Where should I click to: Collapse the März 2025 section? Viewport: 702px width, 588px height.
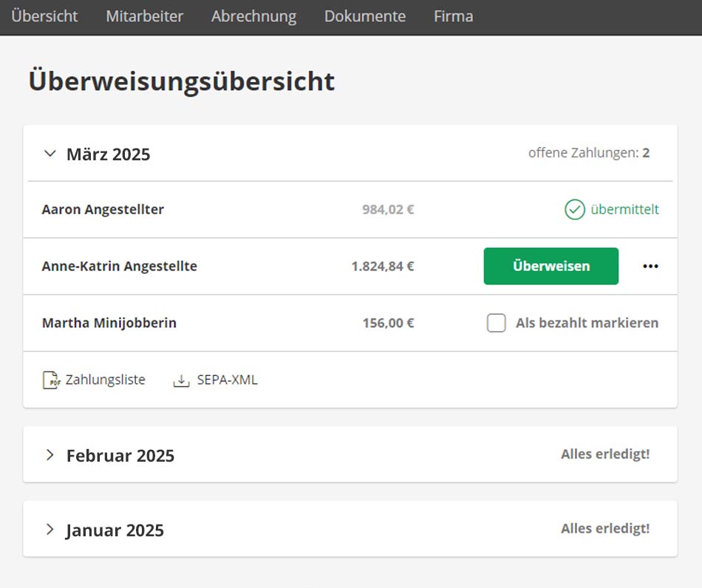coord(50,154)
